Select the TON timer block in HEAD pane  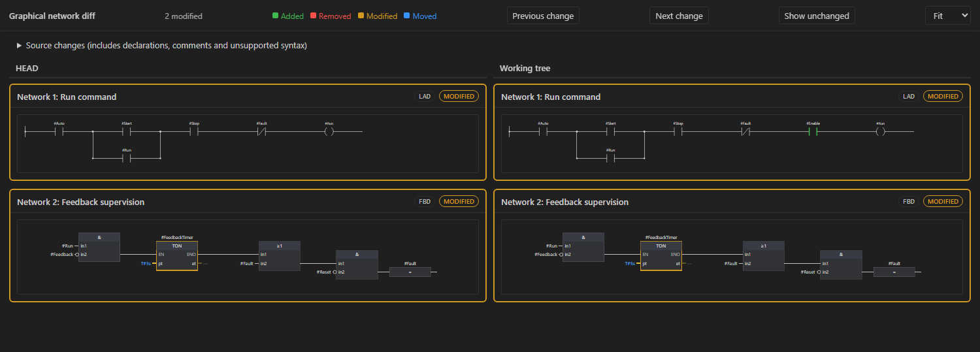177,256
